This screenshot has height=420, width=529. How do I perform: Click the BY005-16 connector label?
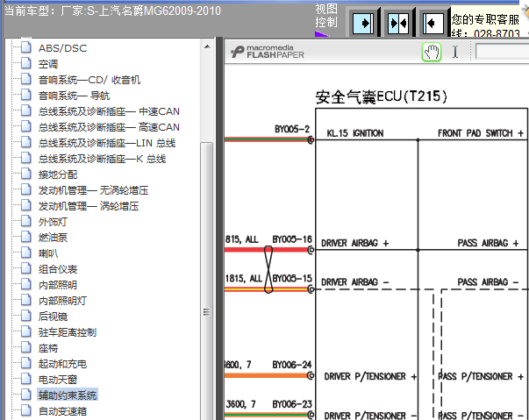click(x=292, y=239)
